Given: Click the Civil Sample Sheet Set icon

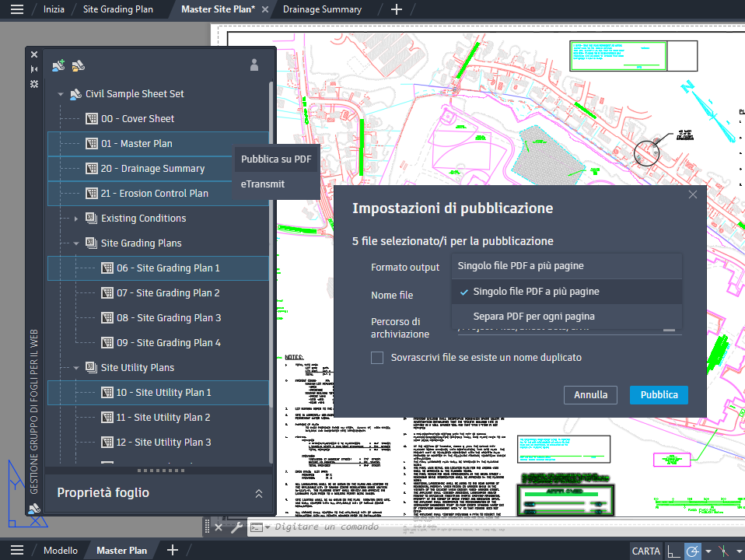Looking at the screenshot, I should tap(75, 94).
